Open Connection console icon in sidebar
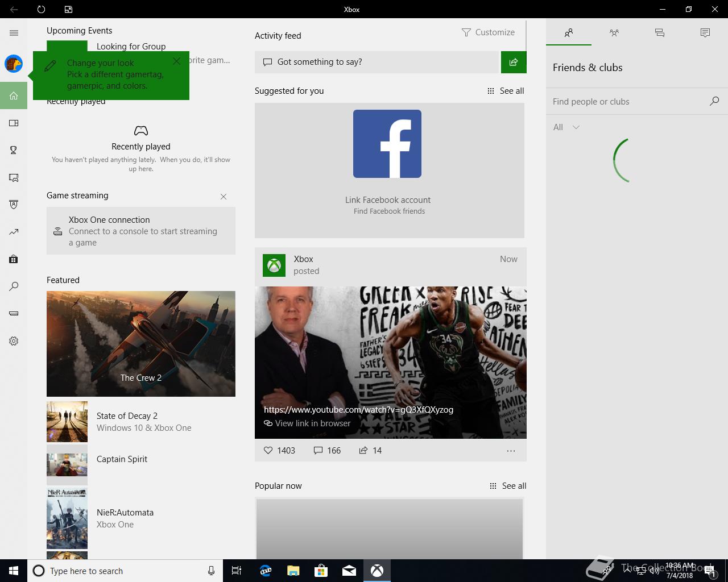728x582 pixels. click(14, 314)
